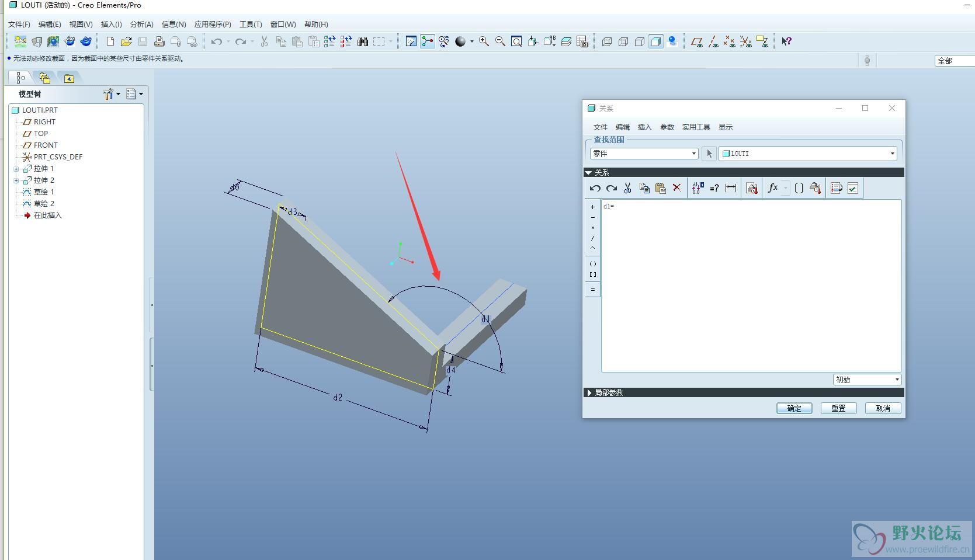Toggle no hidden line display mode

tap(640, 41)
